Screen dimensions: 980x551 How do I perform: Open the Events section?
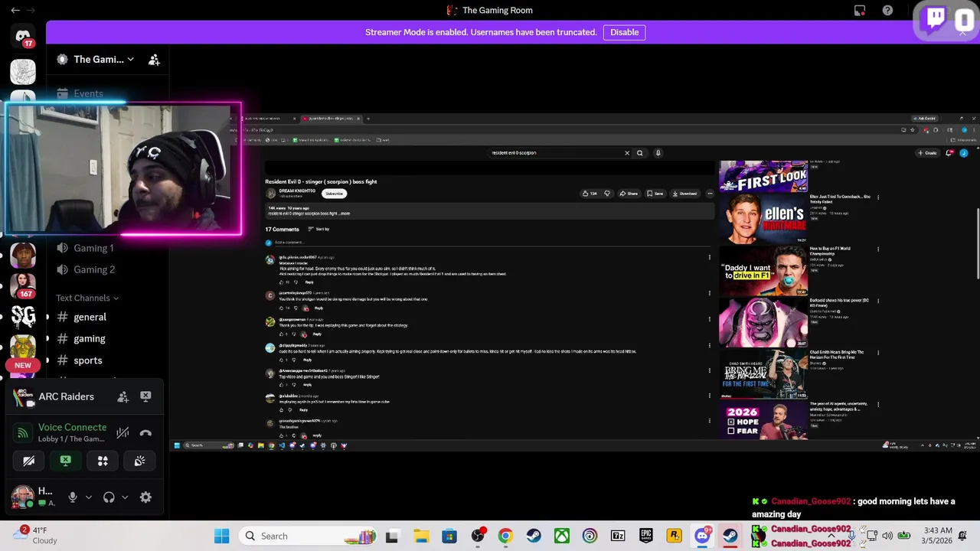click(88, 93)
